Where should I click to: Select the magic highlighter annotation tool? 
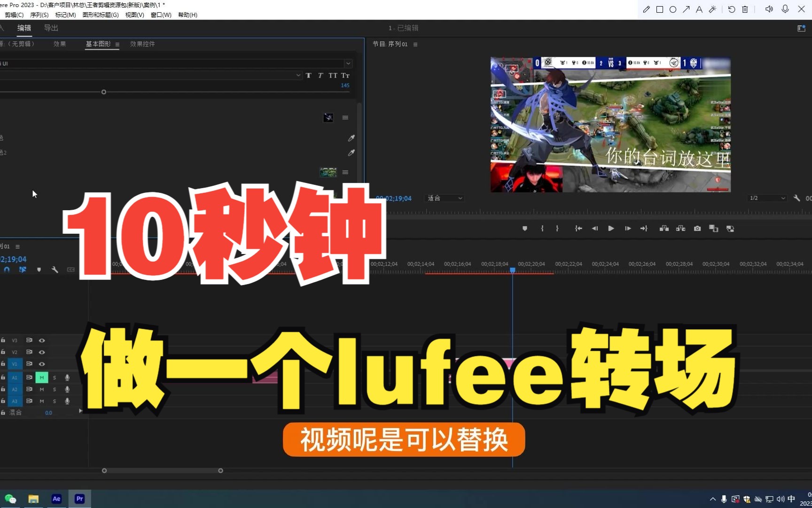[x=712, y=9]
